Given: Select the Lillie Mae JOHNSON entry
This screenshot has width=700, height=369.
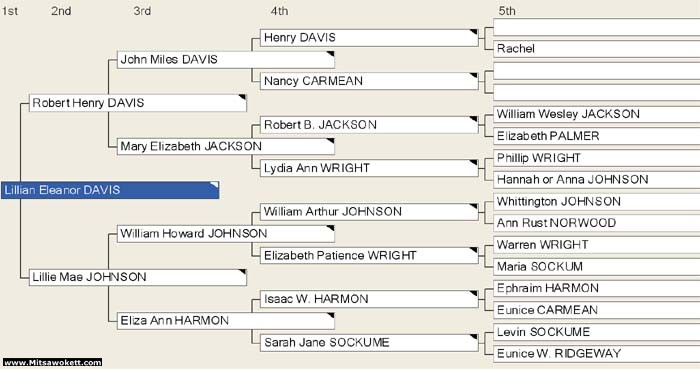Looking at the screenshot, I should [x=138, y=277].
